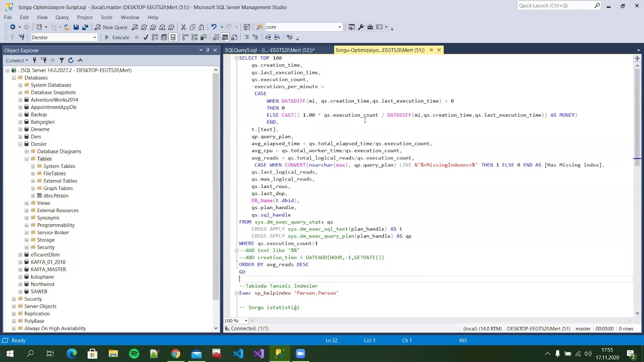Expand the Northwind database node
Screen dimensions: 644x362
(x=20, y=284)
